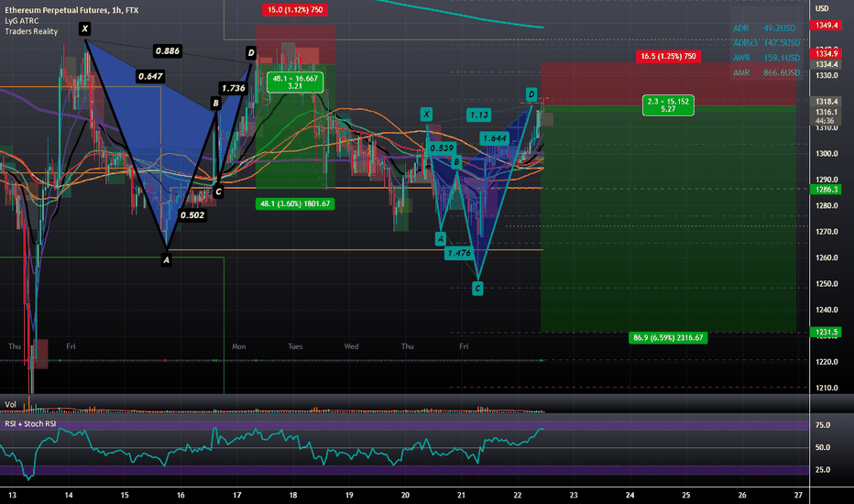The height and width of the screenshot is (504, 854).
Task: Click the 1318.4 price tag on axis
Action: tap(826, 102)
